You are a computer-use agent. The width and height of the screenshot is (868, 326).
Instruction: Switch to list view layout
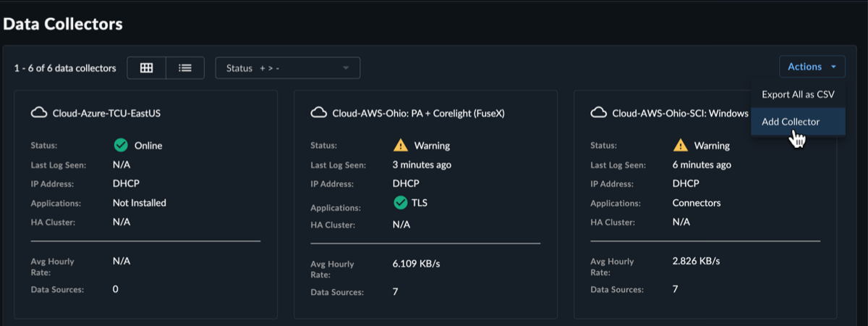185,68
